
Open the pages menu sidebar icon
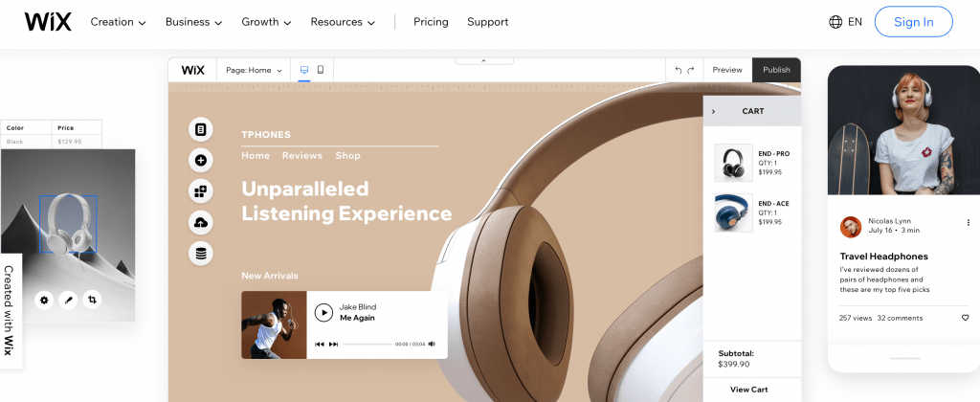201,129
